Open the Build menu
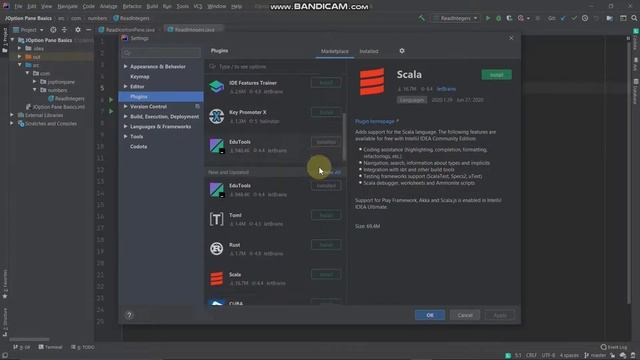This screenshot has width=640, height=360. pos(152,6)
